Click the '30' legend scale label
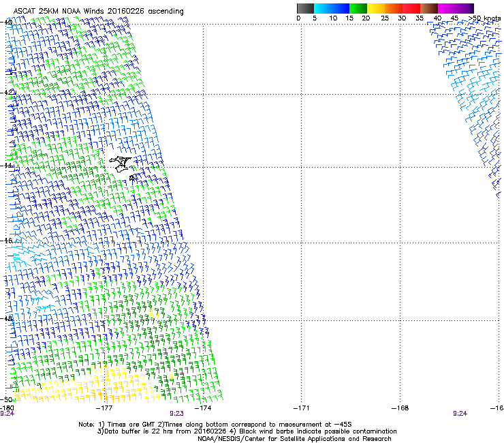The height and width of the screenshot is (443, 504). (402, 18)
